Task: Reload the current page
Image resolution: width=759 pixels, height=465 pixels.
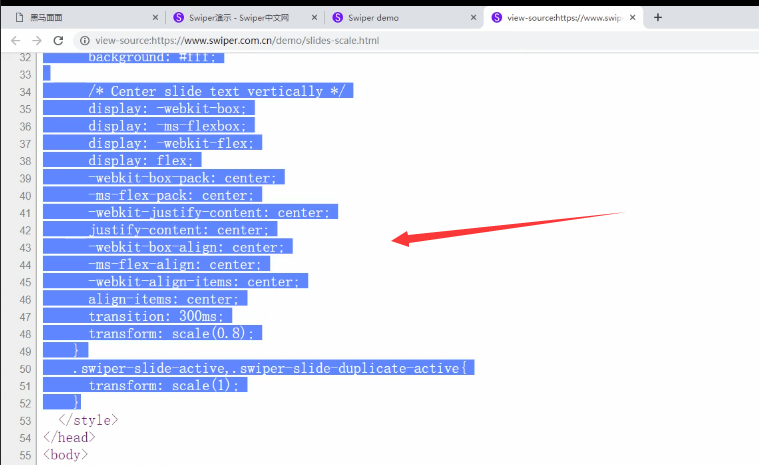Action: [59, 41]
